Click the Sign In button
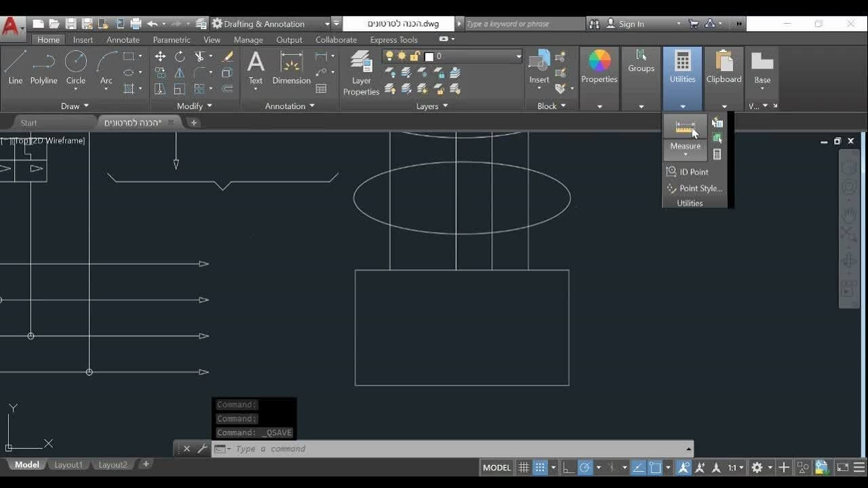This screenshot has height=488, width=868. click(625, 24)
